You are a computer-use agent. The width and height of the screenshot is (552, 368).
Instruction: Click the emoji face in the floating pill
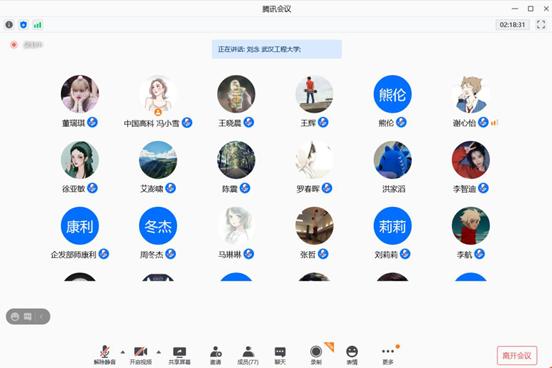coord(15,317)
